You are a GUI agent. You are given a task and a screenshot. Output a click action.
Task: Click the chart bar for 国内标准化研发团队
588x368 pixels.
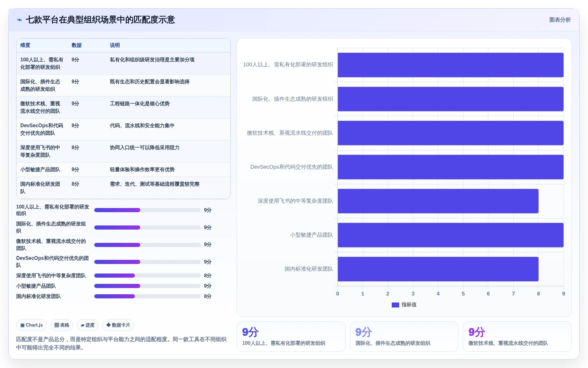(438, 269)
